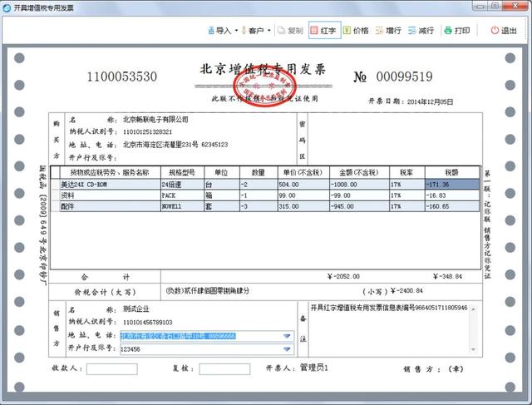Click the spec cell PACK

pyautogui.click(x=183, y=195)
